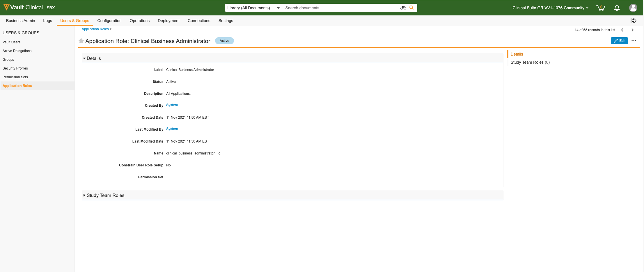This screenshot has height=272, width=644.
Task: Open Permission Sets in sidebar
Action: [15, 77]
